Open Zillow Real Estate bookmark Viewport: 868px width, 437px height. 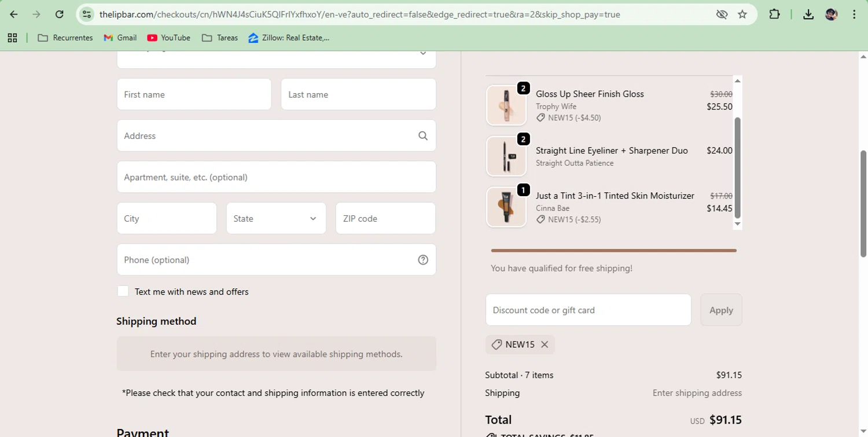coord(289,38)
